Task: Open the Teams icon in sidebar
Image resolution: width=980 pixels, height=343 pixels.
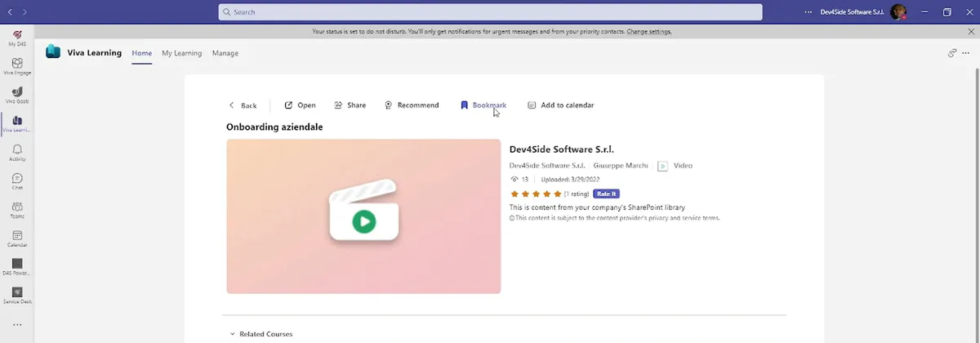Action: [x=17, y=210]
